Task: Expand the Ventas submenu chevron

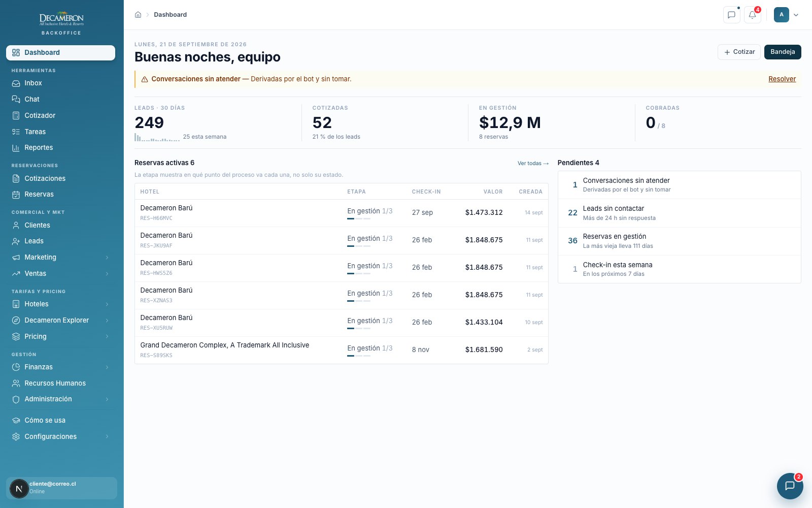Action: tap(107, 274)
